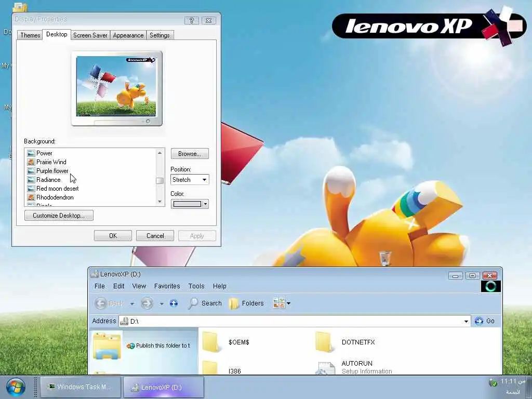The image size is (532, 399).
Task: Click the Display Properties help question button
Action: click(192, 20)
